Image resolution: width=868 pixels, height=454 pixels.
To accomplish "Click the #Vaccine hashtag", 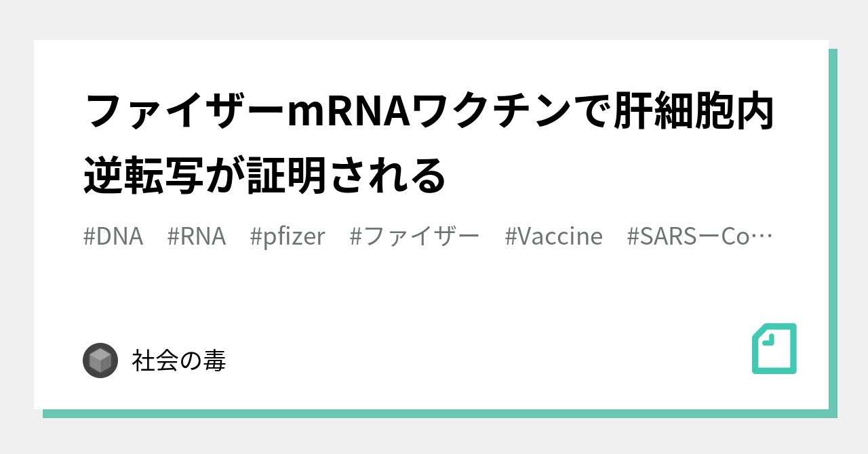I will (554, 236).
